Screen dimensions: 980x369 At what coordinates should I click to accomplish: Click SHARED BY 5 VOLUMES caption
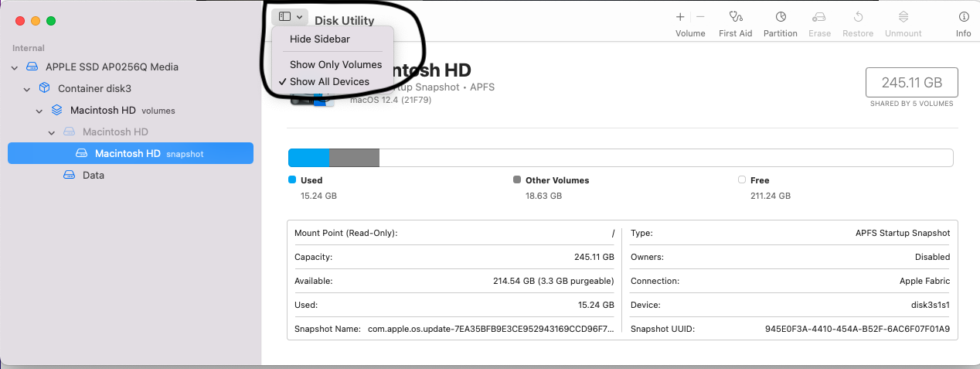[x=912, y=104]
